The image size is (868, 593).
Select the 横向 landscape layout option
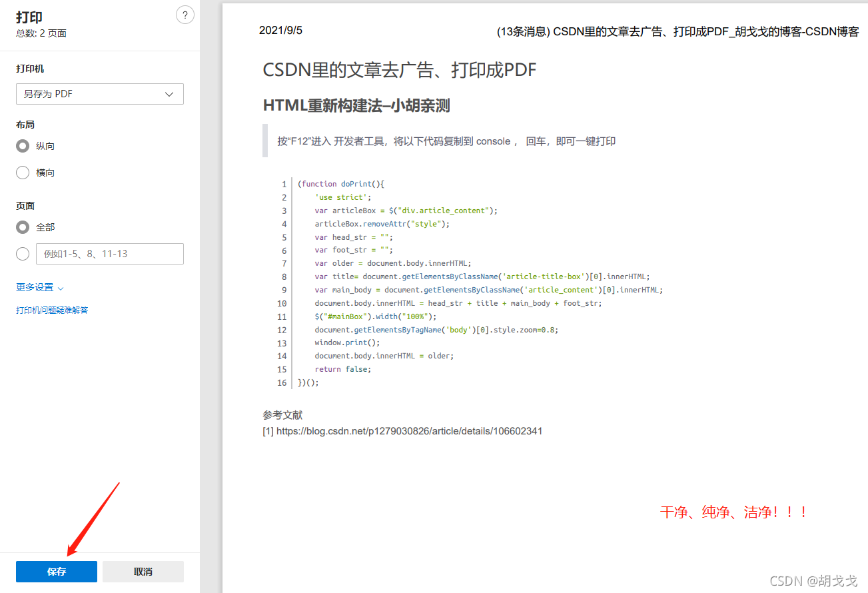pyautogui.click(x=23, y=173)
